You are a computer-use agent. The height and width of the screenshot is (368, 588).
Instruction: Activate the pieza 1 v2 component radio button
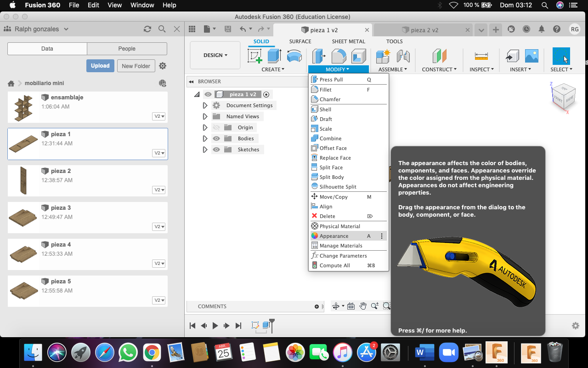pyautogui.click(x=266, y=94)
